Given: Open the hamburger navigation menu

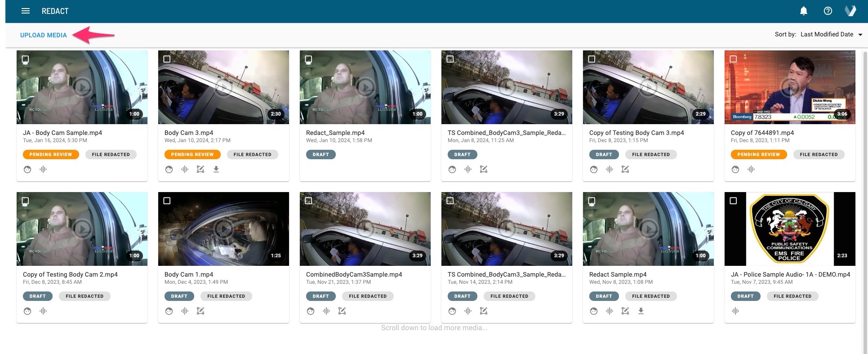Looking at the screenshot, I should tap(26, 11).
